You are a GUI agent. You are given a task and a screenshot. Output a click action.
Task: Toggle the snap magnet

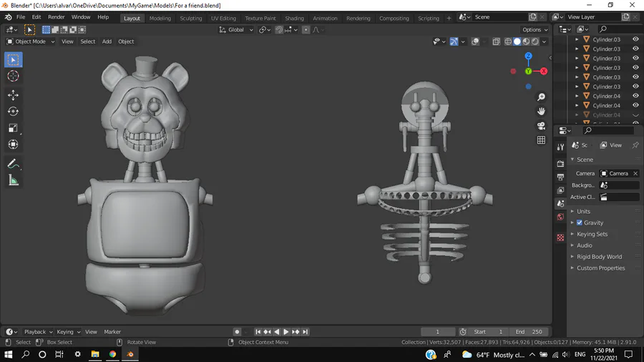[279, 29]
